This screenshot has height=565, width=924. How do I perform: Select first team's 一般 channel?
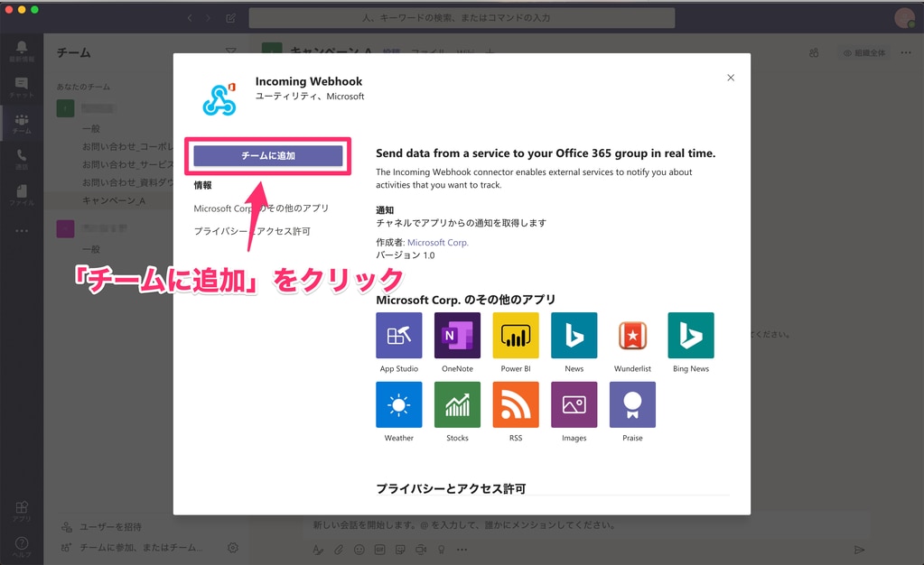tap(90, 128)
